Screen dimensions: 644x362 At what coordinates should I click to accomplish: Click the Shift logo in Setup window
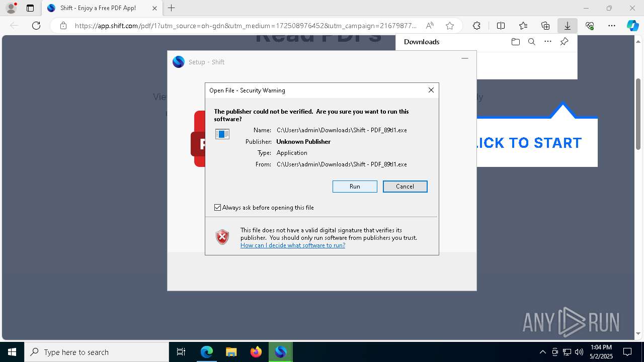[x=179, y=62]
